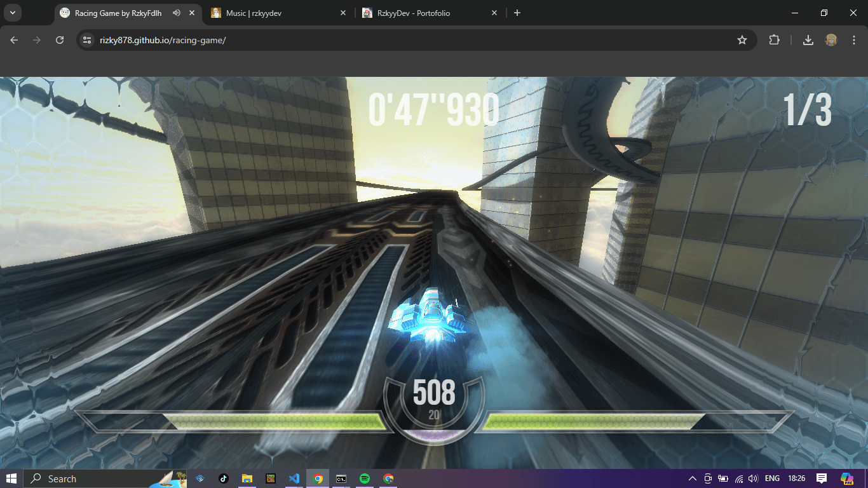Click the right green energy bar
Screen dimensions: 868x488
[593, 421]
